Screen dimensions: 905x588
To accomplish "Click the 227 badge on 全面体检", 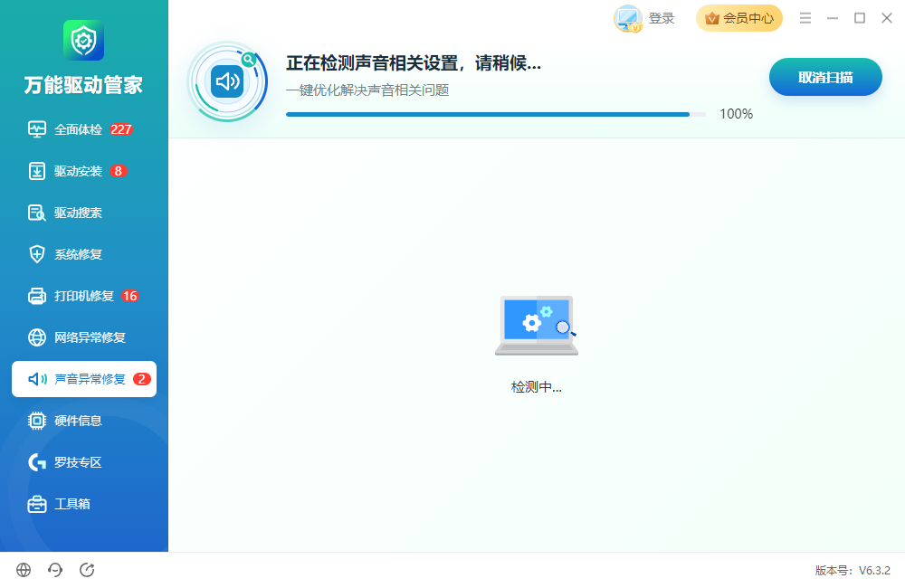I will 121,129.
